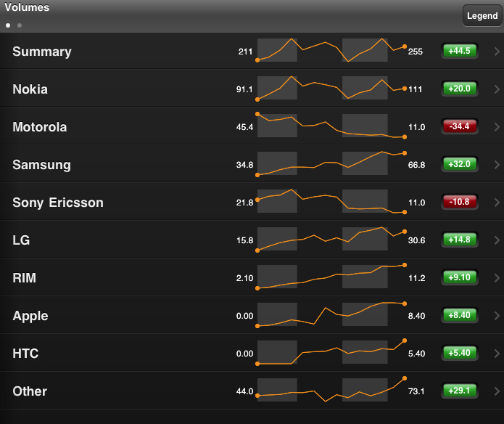This screenshot has height=424, width=504.
Task: Expand the Summary row chevron
Action: (x=497, y=51)
